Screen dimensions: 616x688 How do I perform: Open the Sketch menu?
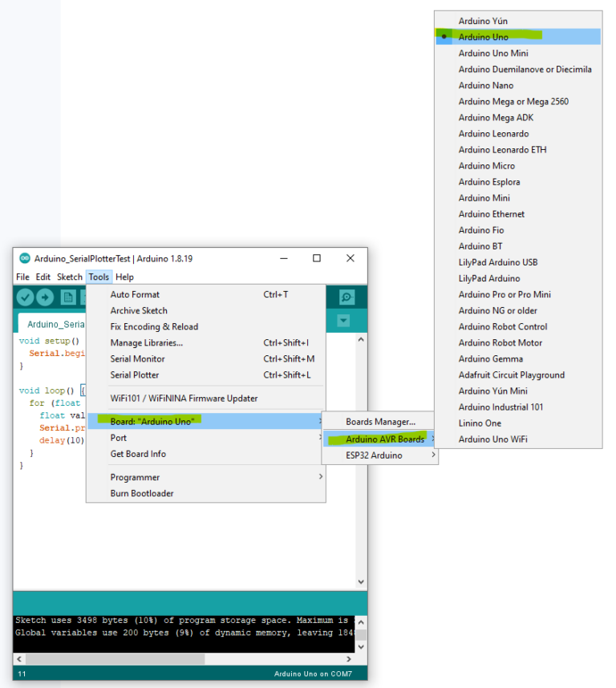tap(69, 277)
